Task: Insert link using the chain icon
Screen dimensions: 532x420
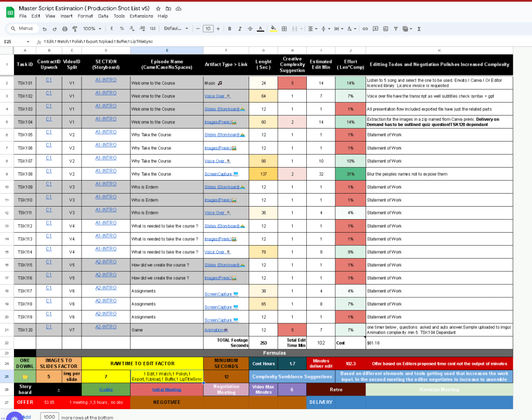Action: (x=365, y=29)
